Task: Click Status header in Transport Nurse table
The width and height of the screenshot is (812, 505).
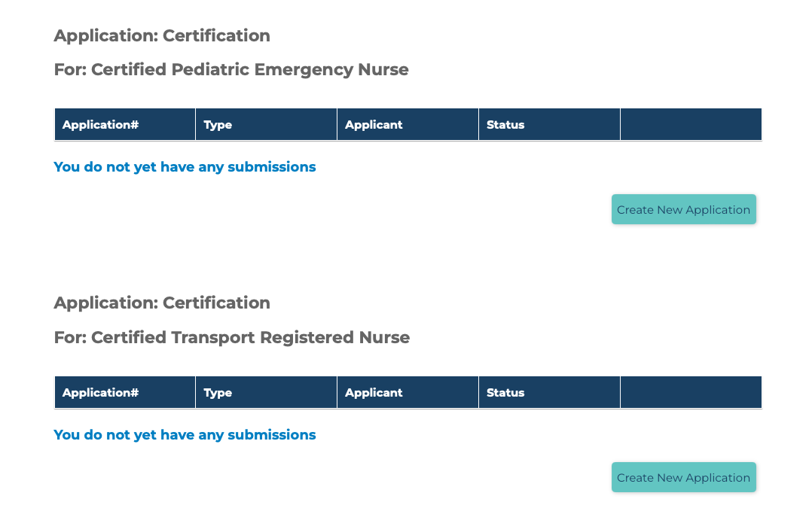Action: pyautogui.click(x=505, y=393)
